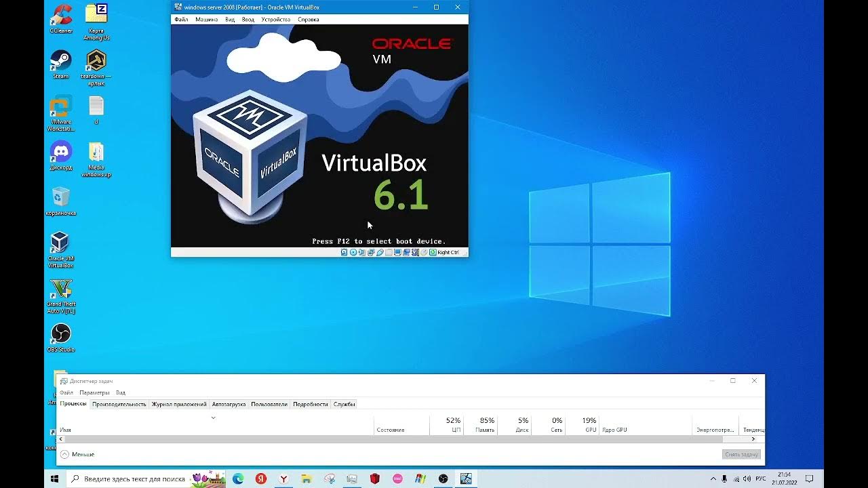Switch to the Производительность tab

click(x=119, y=404)
